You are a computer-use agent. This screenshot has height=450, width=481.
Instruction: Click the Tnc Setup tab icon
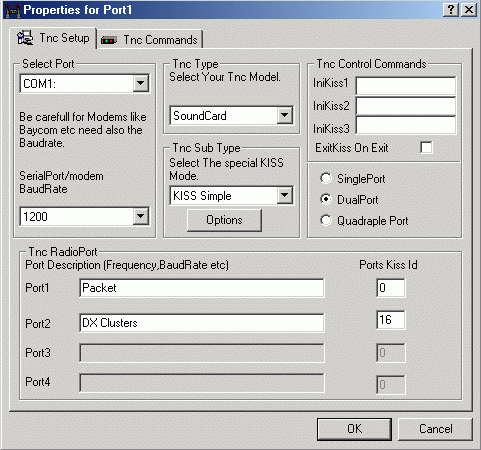pos(25,38)
